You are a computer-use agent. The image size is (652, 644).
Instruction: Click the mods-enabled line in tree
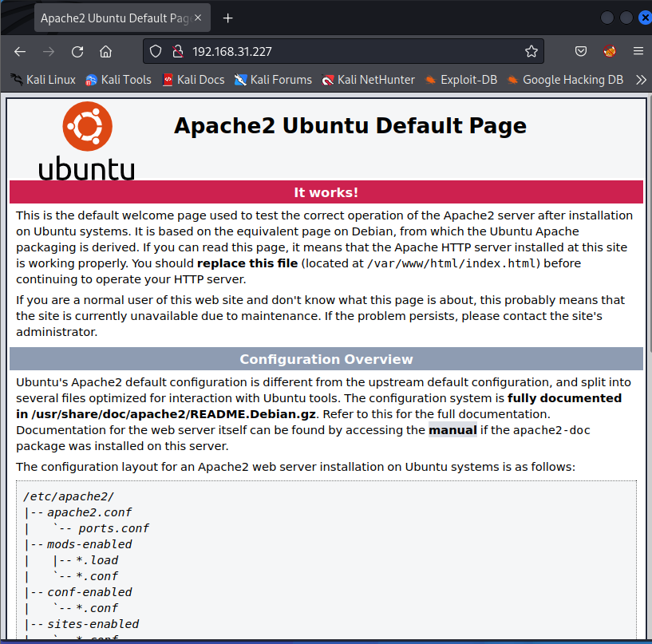click(89, 544)
